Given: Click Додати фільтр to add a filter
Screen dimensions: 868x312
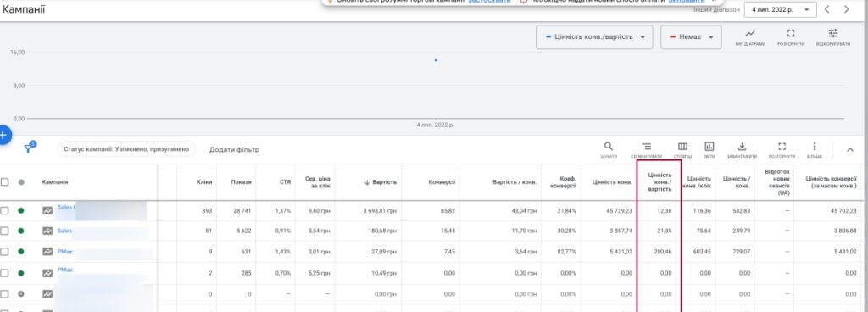Looking at the screenshot, I should (234, 149).
